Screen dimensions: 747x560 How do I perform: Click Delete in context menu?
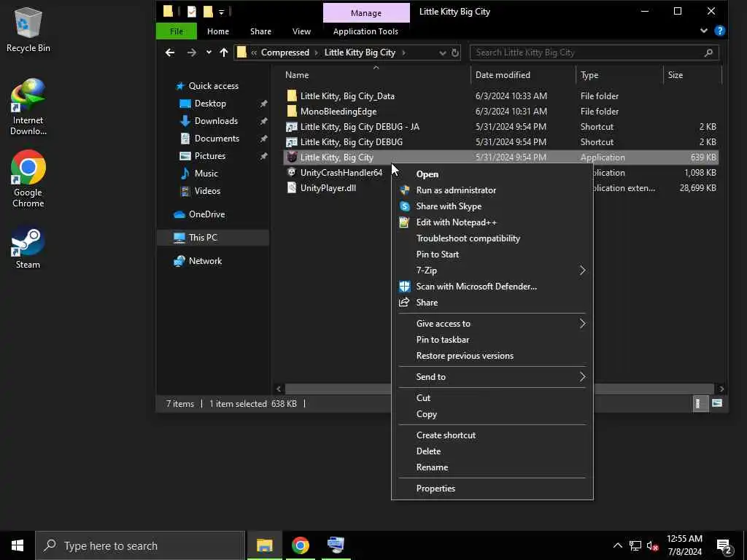[x=428, y=451]
